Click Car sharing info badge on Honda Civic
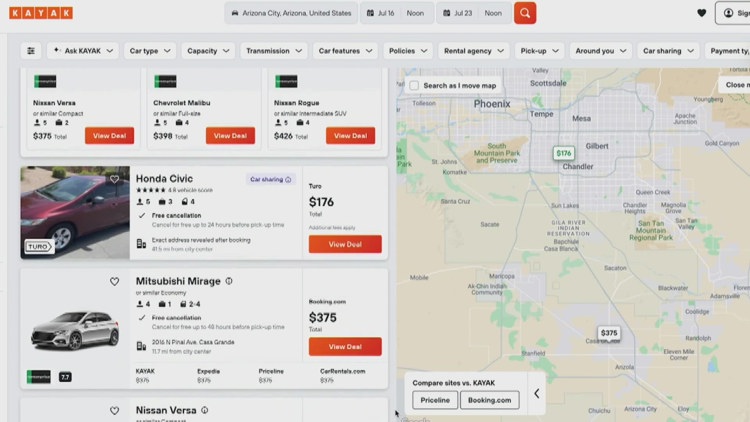Viewport: 750px width, 422px height. pos(271,179)
